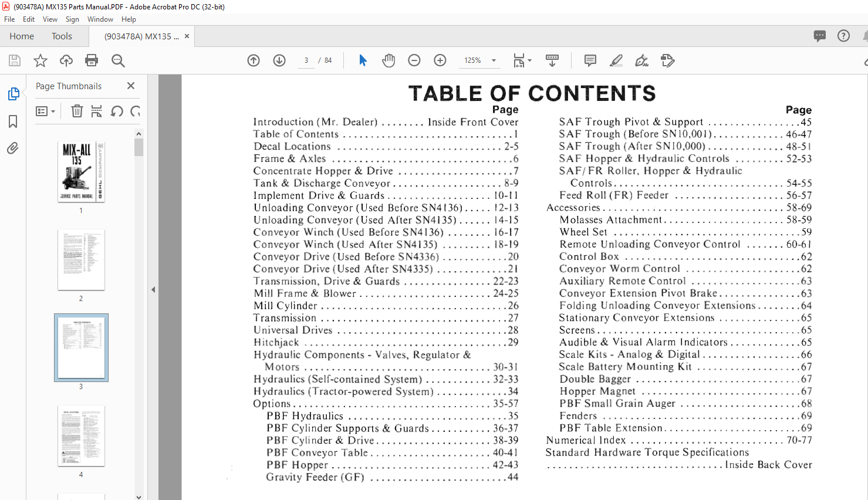Click the 'TABLE OF CONTENTS' heading
868x500 pixels.
(532, 93)
